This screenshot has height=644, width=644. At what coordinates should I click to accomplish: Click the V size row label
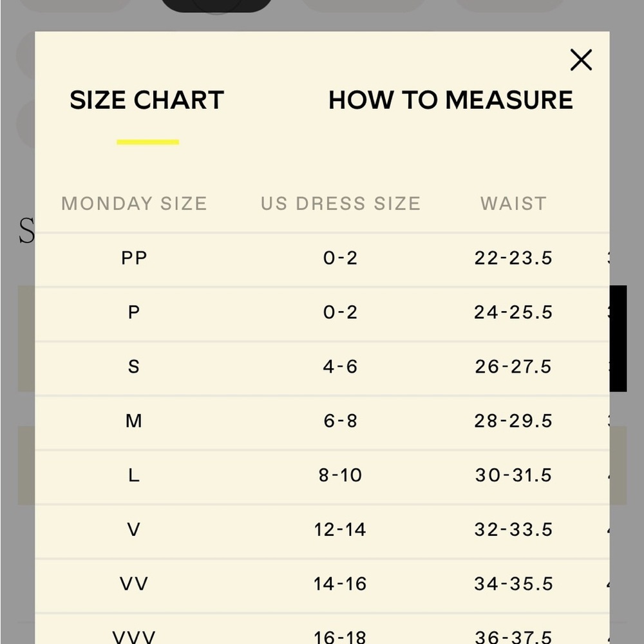click(x=134, y=529)
